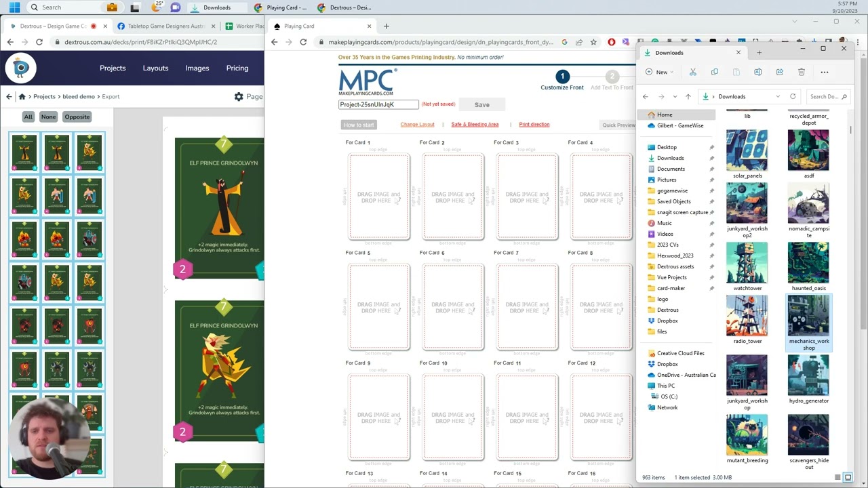Click the Google icon in MakePlayingCards address bar
The height and width of the screenshot is (488, 868).
564,42
